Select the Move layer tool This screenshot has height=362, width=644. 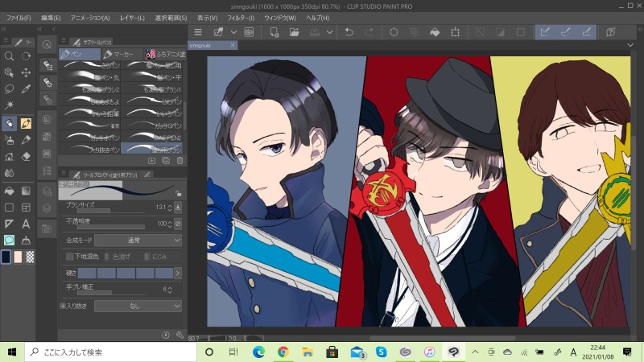(26, 72)
